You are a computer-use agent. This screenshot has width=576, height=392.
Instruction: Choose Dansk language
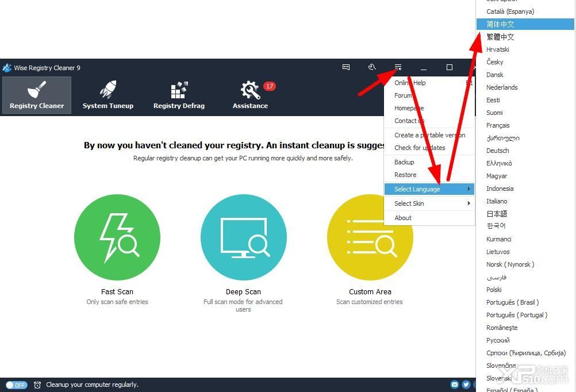click(x=525, y=75)
